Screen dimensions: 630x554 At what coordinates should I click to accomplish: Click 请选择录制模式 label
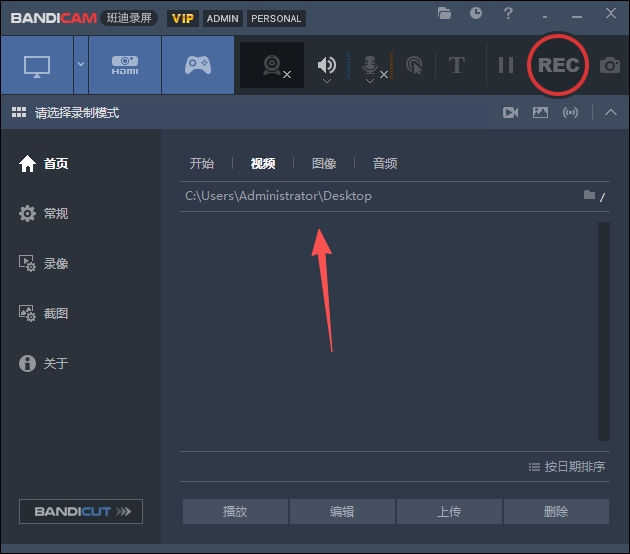click(77, 113)
